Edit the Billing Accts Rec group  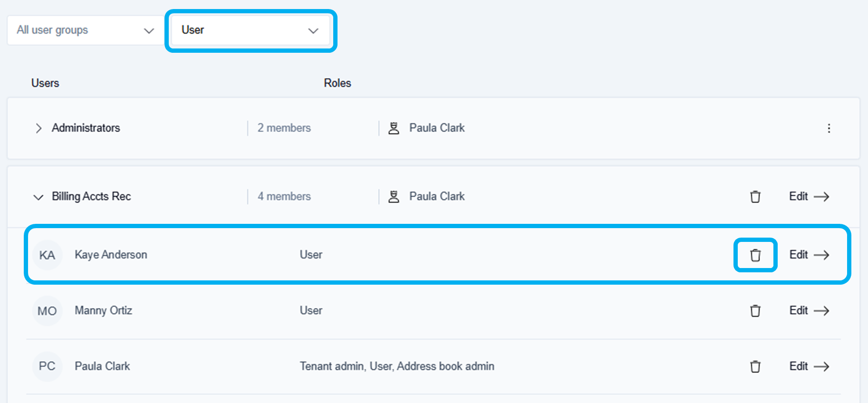809,197
